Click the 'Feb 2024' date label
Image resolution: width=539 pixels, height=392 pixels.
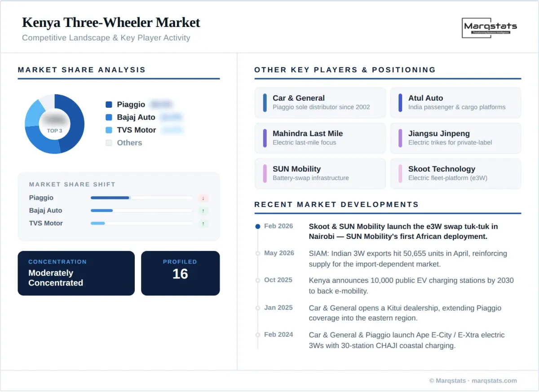point(278,335)
